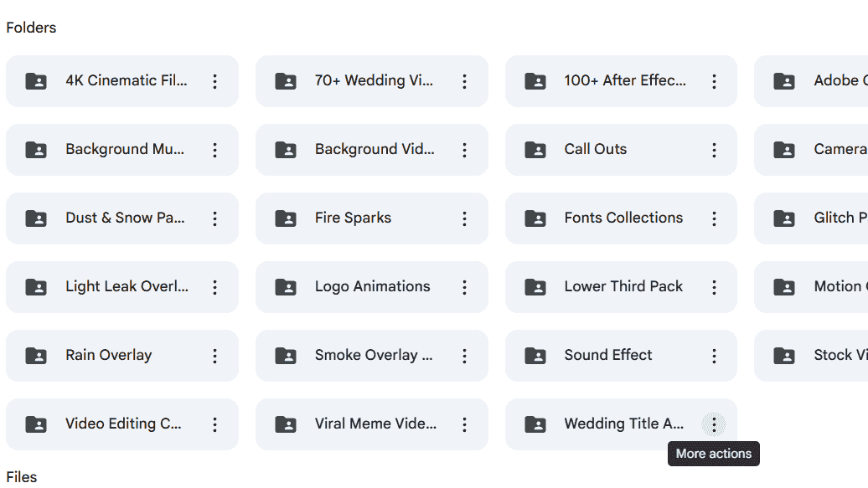
Task: Open More actions for Fire Sparks folder
Action: [464, 218]
